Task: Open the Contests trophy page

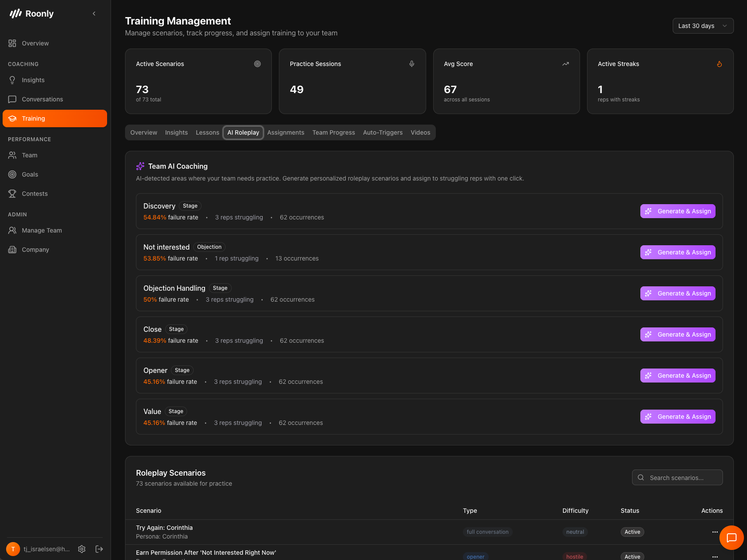Action: pos(35,194)
